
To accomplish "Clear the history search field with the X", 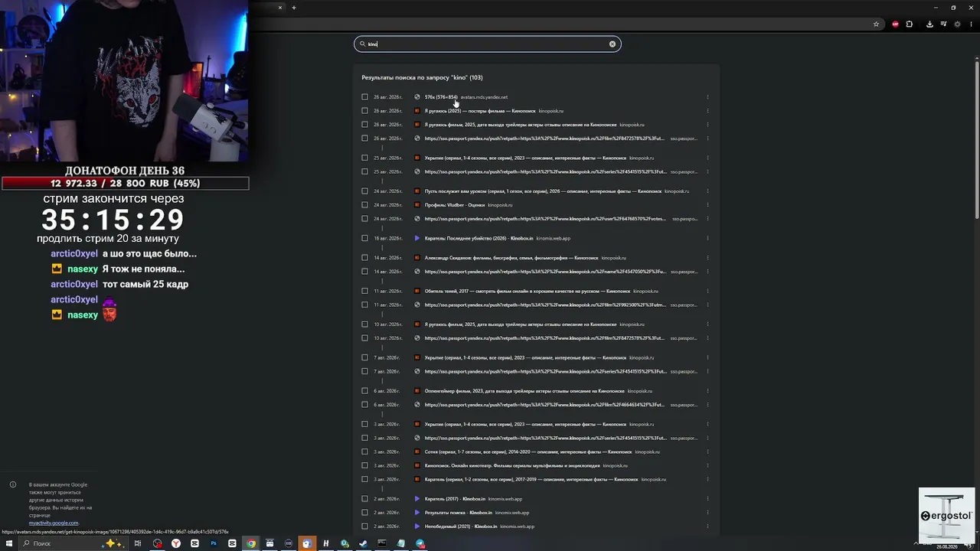I will 612,44.
